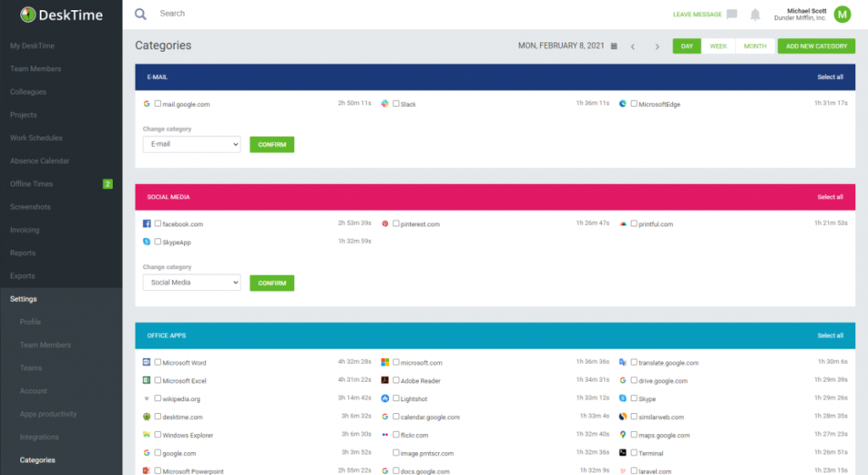Viewport: 868px width, 475px height.
Task: Open Team Members in main sidebar
Action: point(36,69)
